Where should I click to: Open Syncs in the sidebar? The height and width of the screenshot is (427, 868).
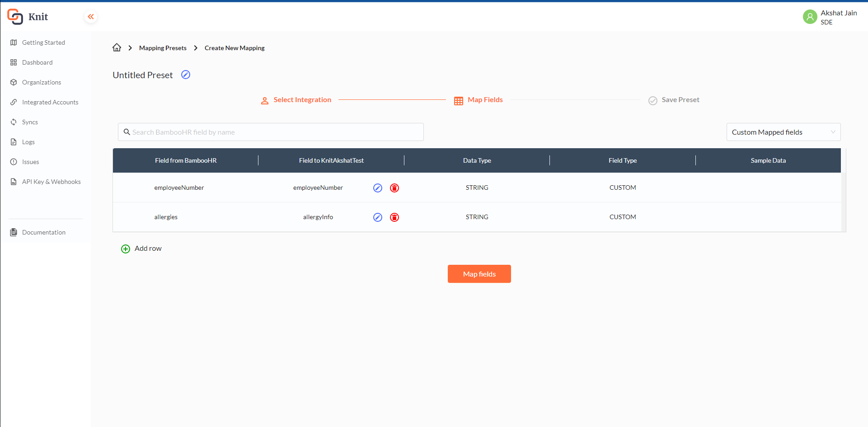point(30,122)
